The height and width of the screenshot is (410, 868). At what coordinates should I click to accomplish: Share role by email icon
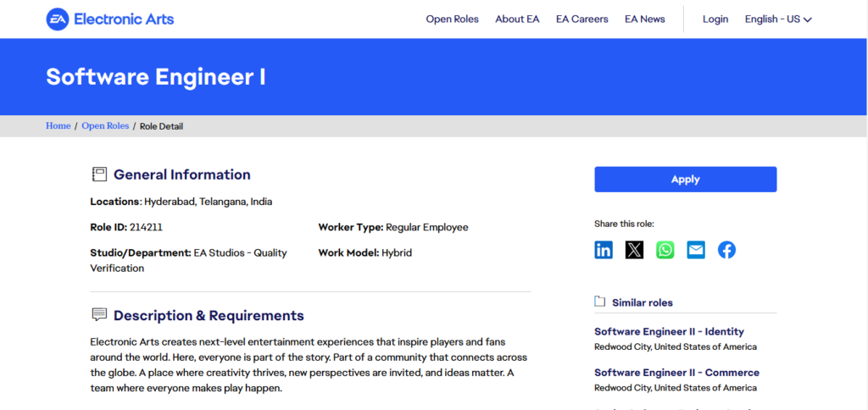coord(696,250)
